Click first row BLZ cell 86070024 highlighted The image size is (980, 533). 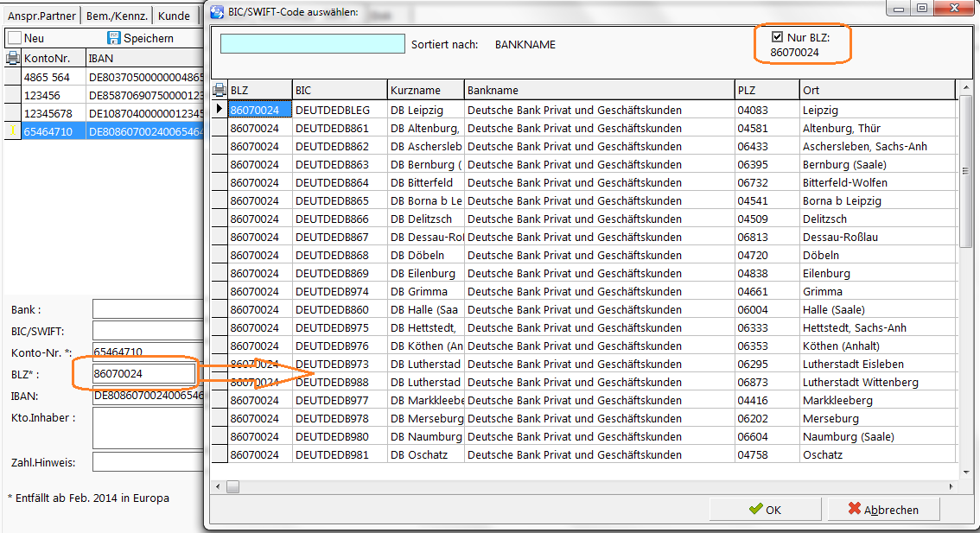260,110
